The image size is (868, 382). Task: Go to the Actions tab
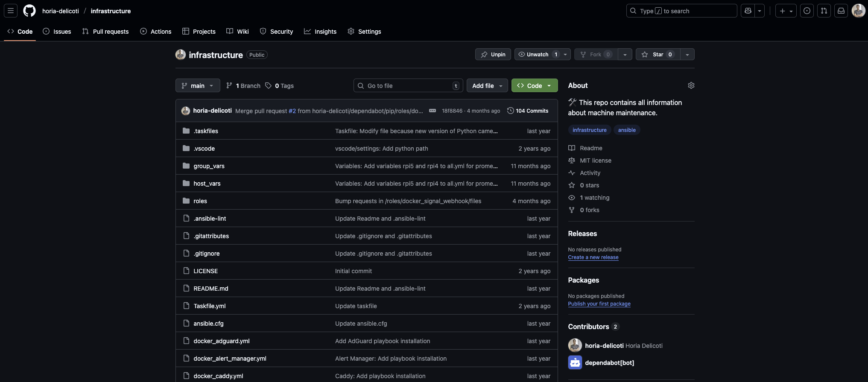click(x=156, y=32)
